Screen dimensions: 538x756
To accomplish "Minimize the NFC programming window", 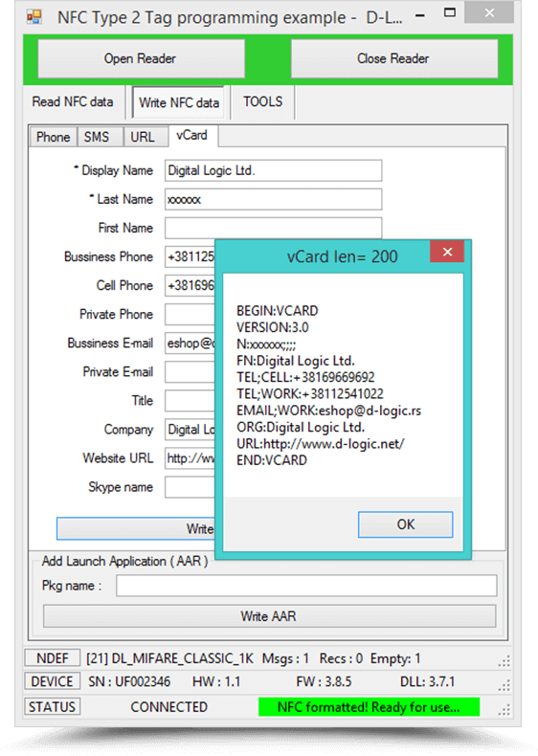I will click(420, 15).
